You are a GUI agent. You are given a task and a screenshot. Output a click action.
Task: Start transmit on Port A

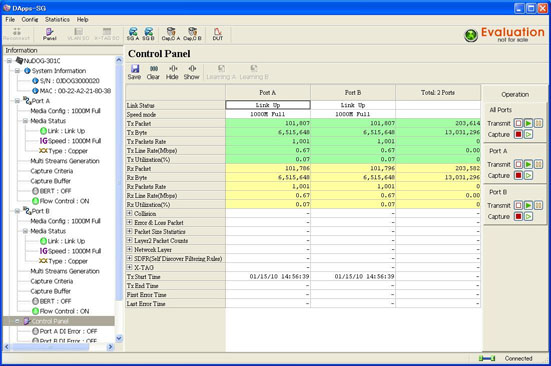tap(529, 164)
